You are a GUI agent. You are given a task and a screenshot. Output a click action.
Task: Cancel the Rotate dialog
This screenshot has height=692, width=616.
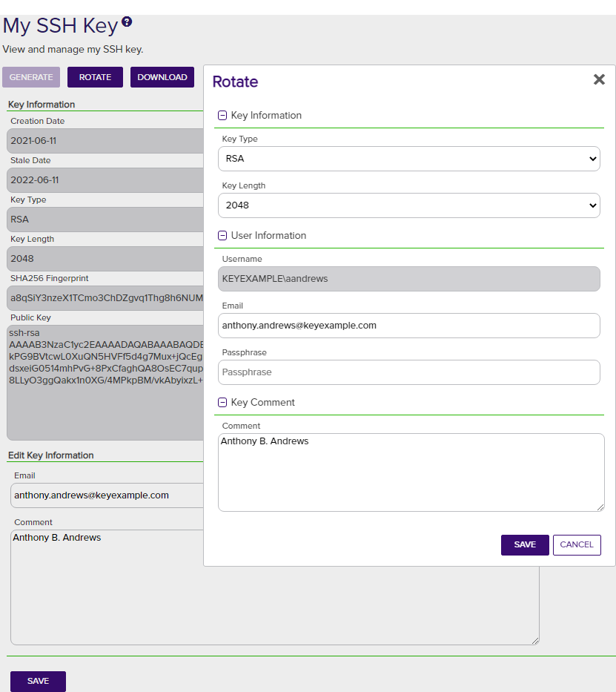576,544
